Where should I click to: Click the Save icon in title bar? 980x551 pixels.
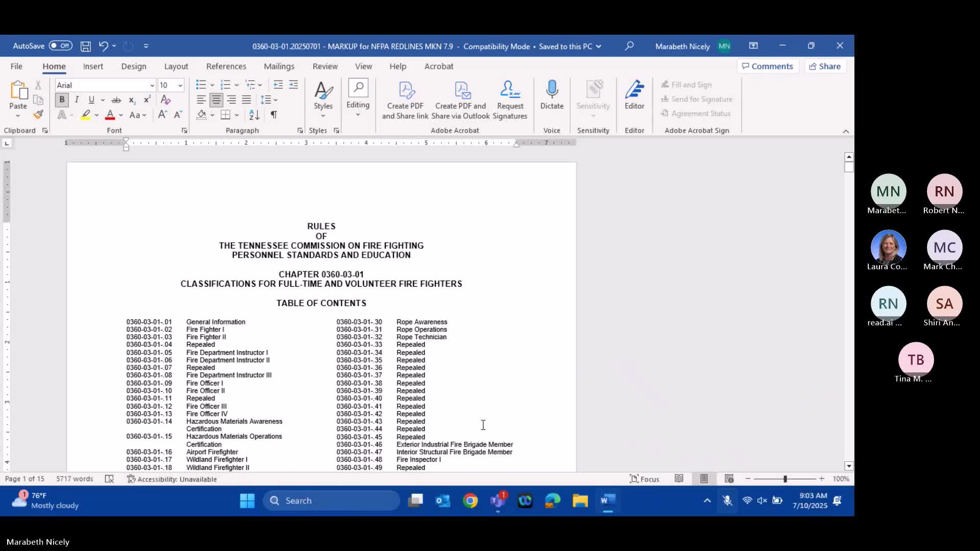86,46
